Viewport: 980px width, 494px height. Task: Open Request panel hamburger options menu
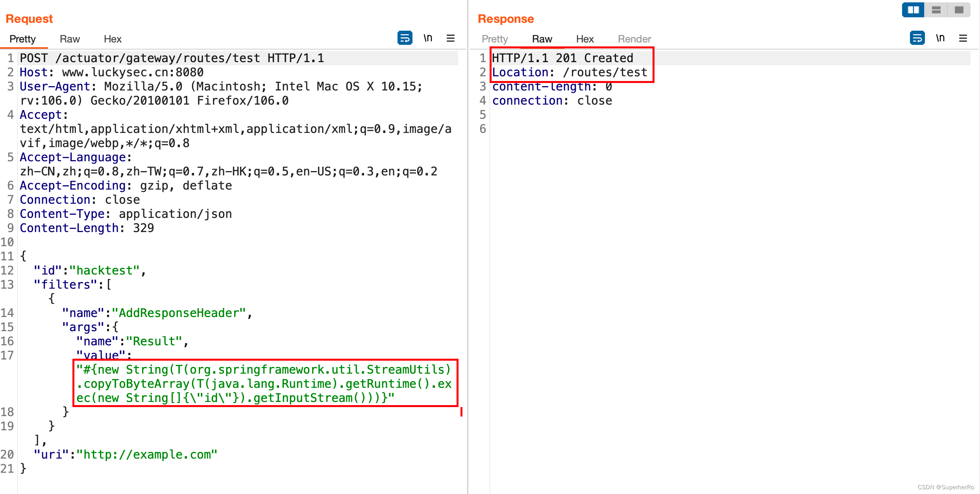click(x=451, y=38)
